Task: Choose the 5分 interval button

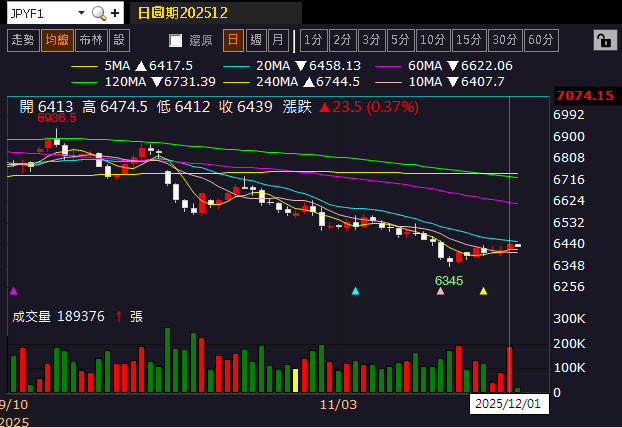Action: coord(400,40)
